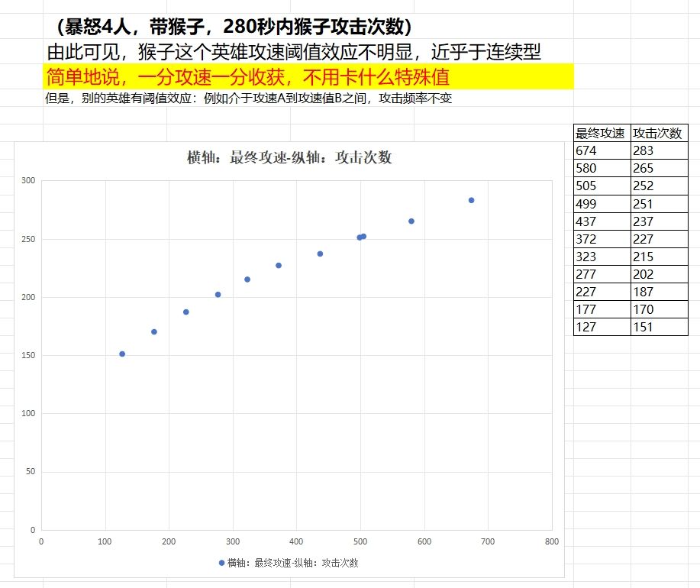Select the cell containing 580
The height and width of the screenshot is (588, 700).
(x=602, y=168)
